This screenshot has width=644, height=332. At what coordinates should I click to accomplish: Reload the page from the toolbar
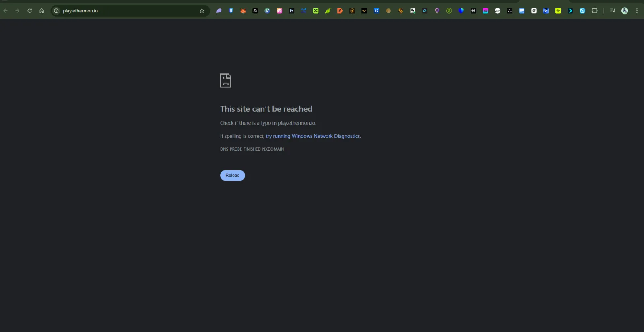click(x=29, y=11)
